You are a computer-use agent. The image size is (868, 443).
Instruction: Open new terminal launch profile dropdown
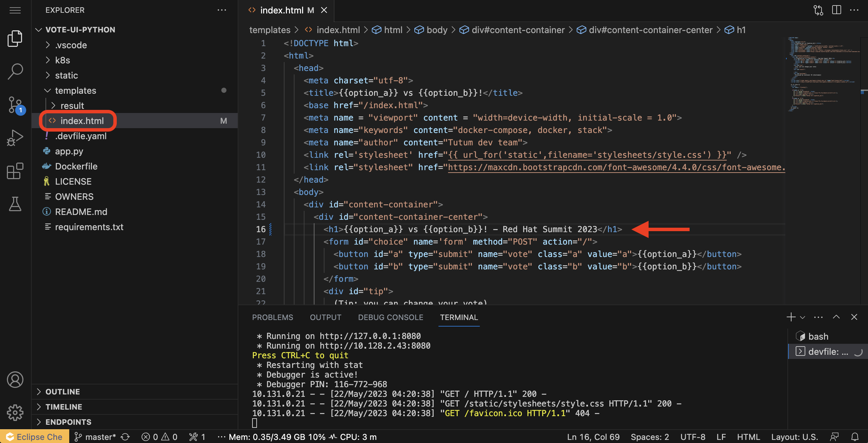(x=803, y=317)
